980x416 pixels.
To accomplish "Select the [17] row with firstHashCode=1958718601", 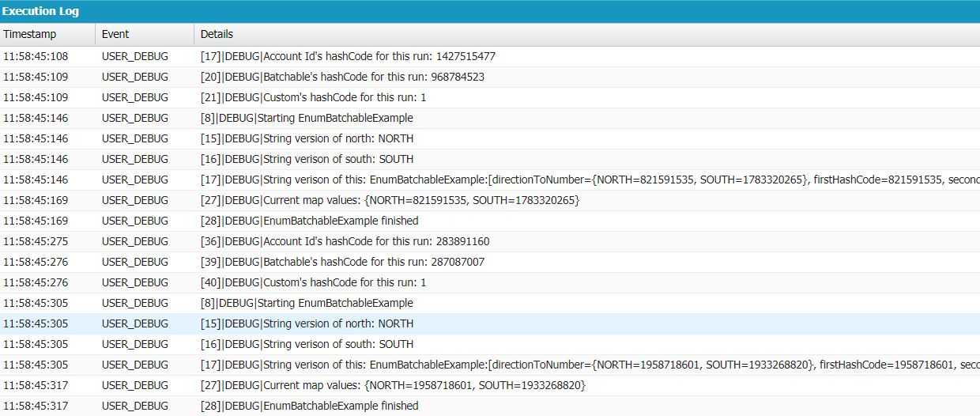I will (490, 365).
